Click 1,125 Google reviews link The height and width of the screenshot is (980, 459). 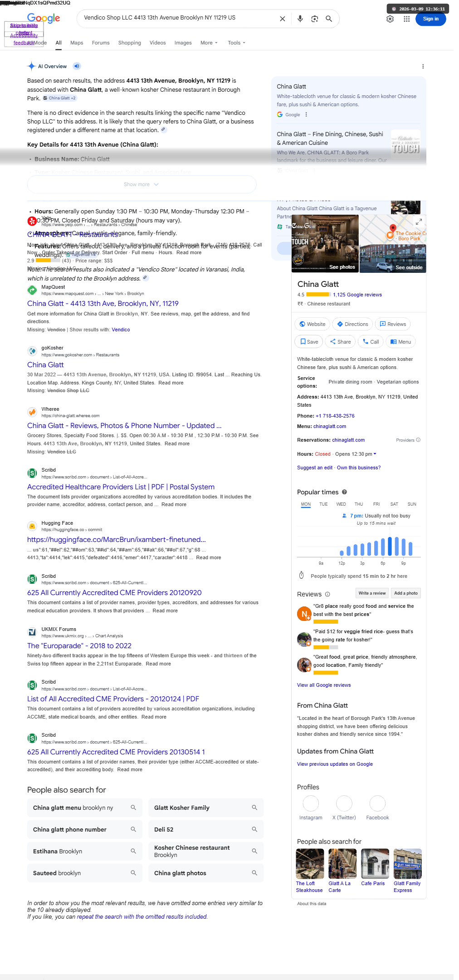(x=357, y=295)
